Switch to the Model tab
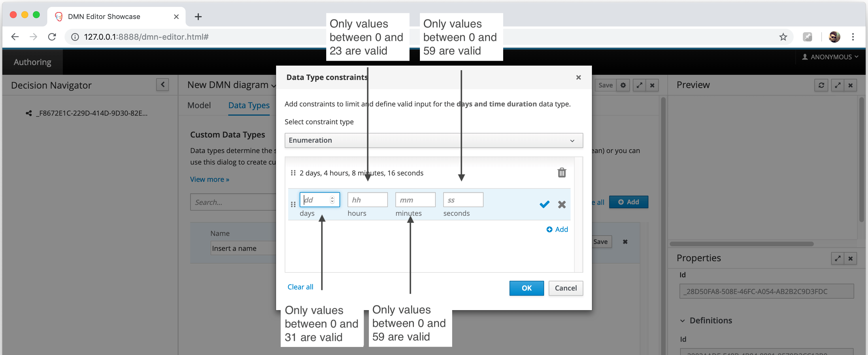This screenshot has height=355, width=868. click(x=199, y=105)
